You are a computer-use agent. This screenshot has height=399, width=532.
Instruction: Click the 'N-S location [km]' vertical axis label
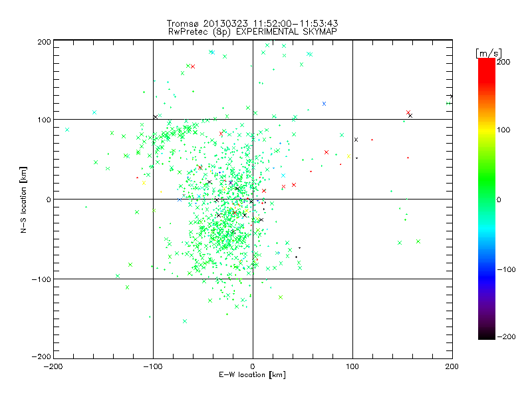(x=23, y=199)
